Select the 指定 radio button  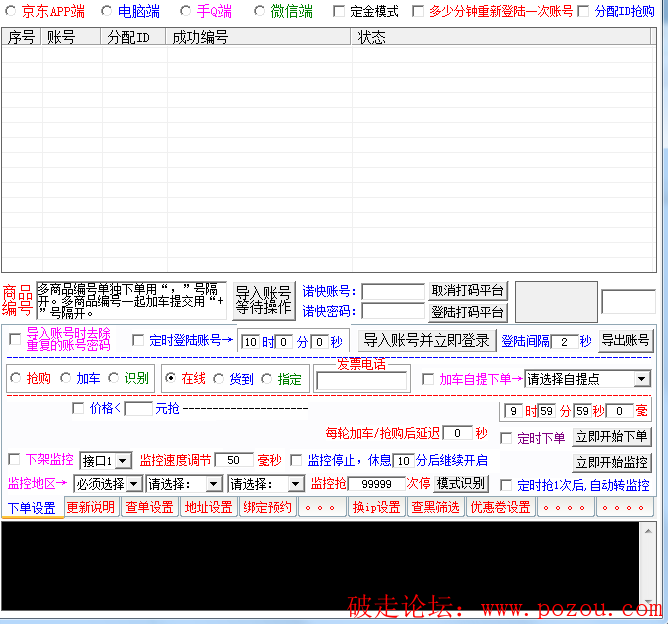click(x=267, y=378)
